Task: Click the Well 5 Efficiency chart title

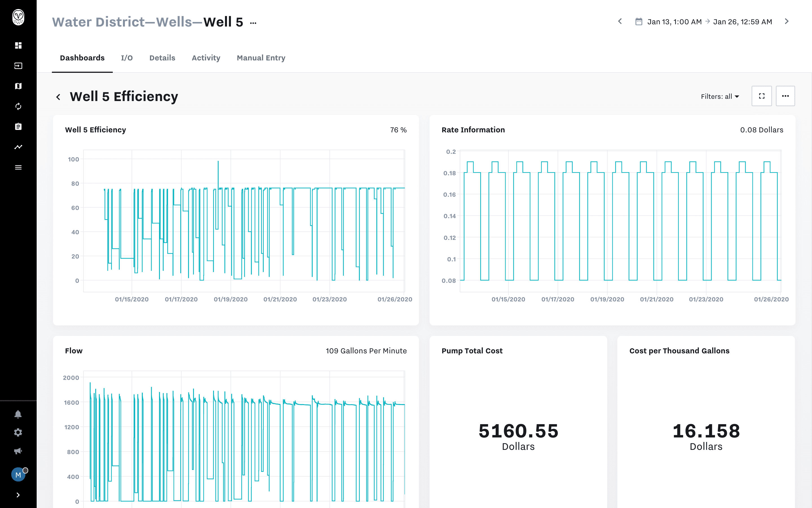Action: pos(96,130)
